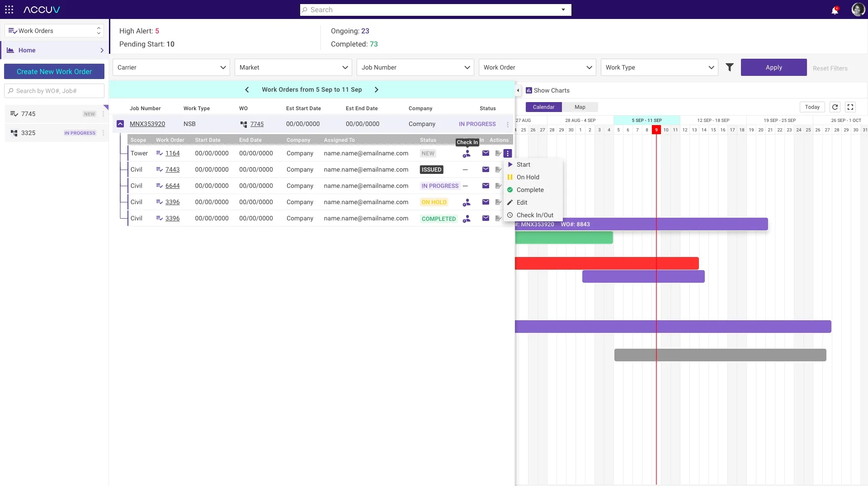This screenshot has width=868, height=486.
Task: Click the purple MNX353920 WO# 8843 Gantt bar
Action: click(641, 224)
